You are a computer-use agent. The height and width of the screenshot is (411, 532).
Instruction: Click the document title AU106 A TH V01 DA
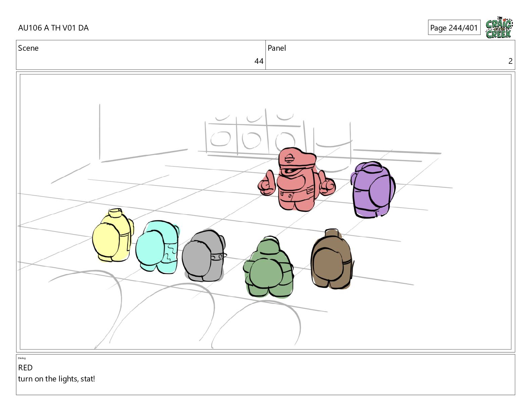53,28
